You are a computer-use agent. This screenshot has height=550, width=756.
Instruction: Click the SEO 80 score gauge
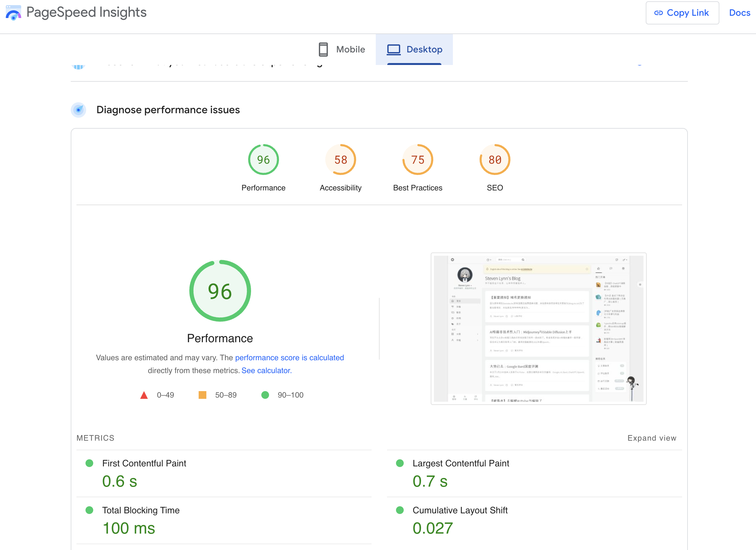[x=495, y=160]
